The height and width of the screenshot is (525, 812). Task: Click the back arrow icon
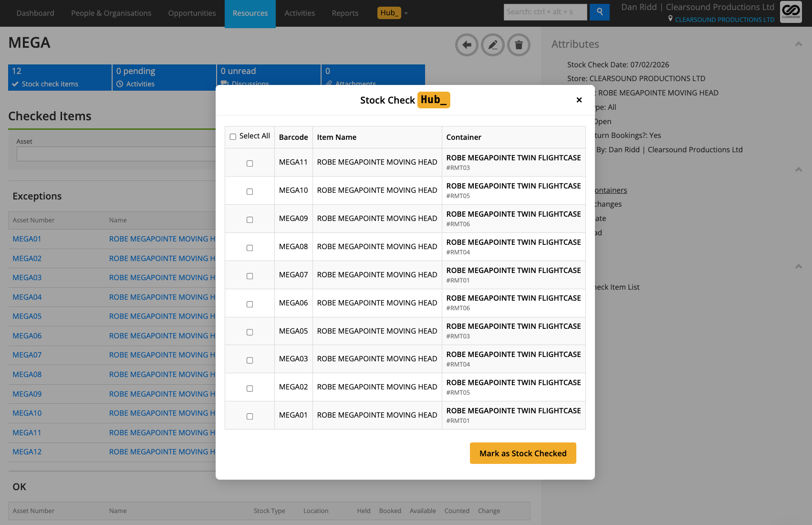467,45
